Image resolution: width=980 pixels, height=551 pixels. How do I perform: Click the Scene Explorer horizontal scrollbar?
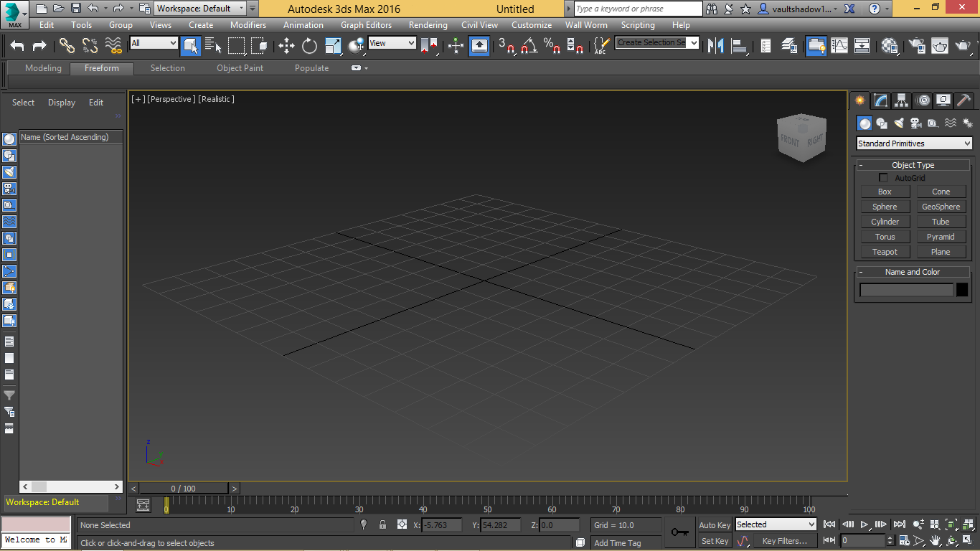71,486
